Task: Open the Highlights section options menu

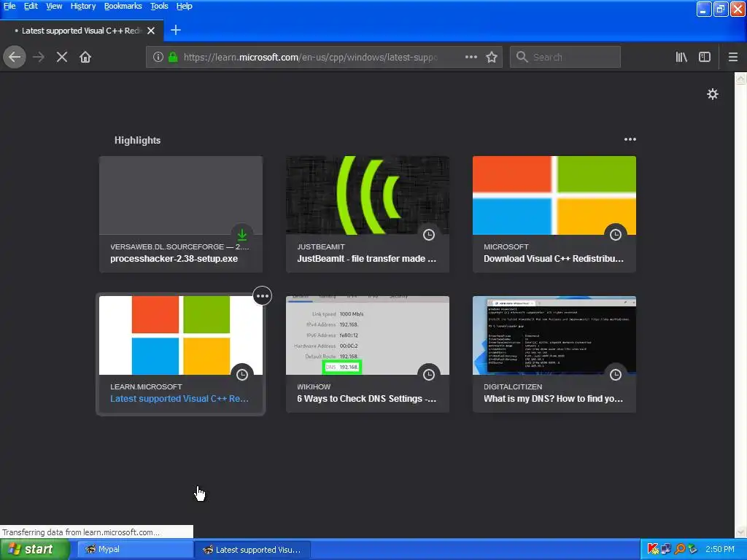Action: pyautogui.click(x=630, y=139)
